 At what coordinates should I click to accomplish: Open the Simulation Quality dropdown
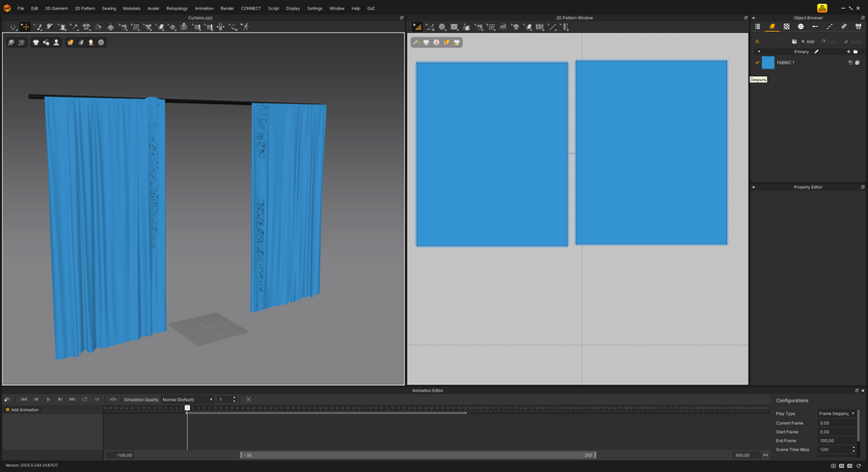[x=187, y=400]
